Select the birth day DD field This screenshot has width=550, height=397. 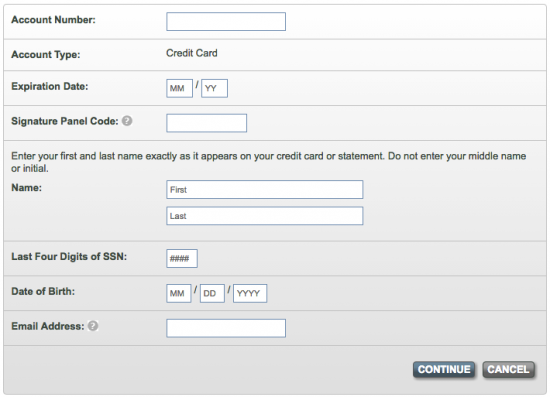pyautogui.click(x=212, y=294)
